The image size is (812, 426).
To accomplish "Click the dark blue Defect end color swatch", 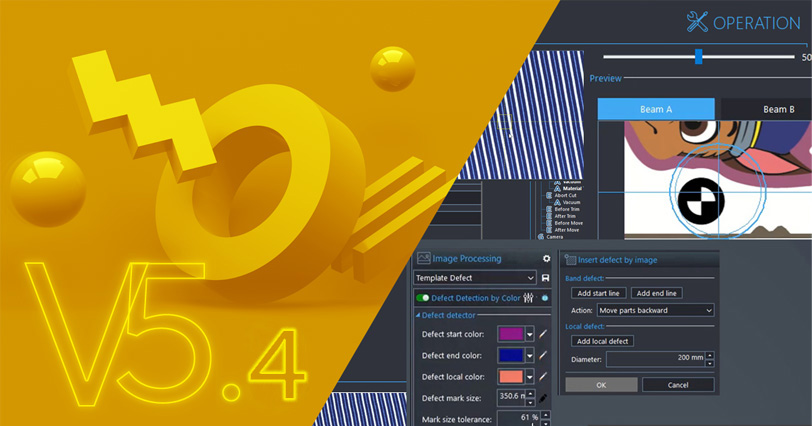I will click(511, 356).
